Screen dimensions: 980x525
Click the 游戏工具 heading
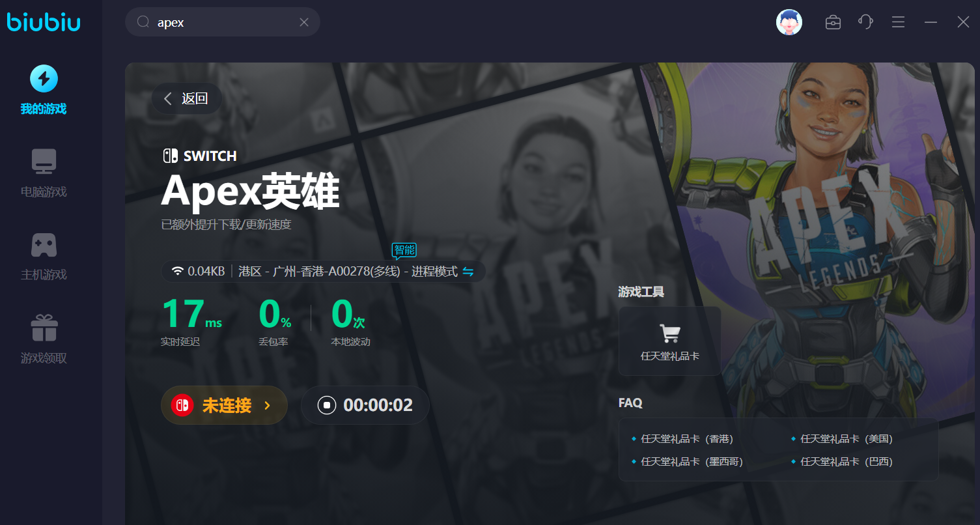641,292
